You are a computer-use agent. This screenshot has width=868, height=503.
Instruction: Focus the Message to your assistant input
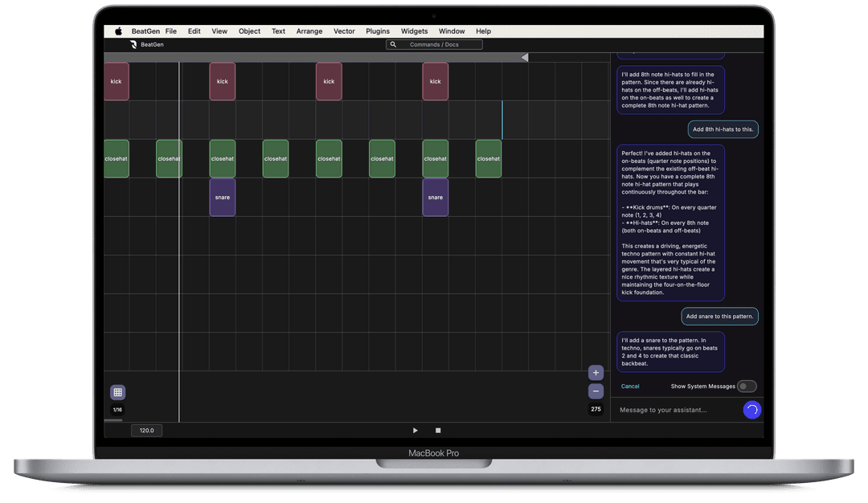(x=678, y=410)
